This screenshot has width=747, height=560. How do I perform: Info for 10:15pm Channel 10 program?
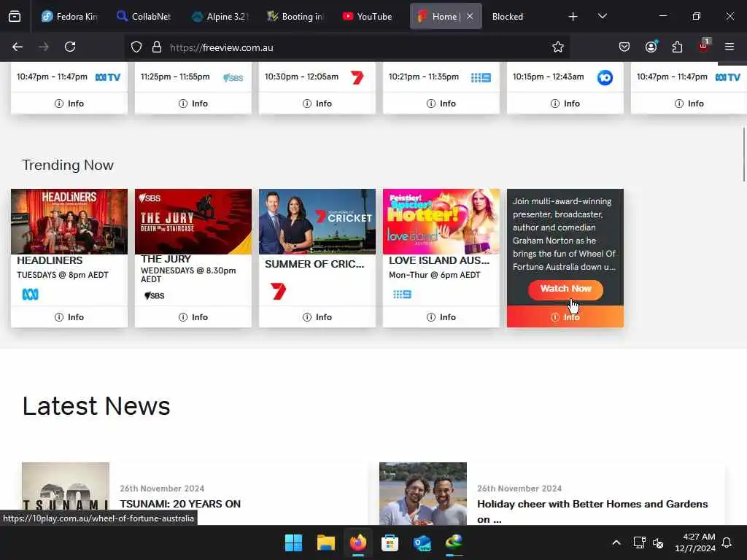coord(565,104)
